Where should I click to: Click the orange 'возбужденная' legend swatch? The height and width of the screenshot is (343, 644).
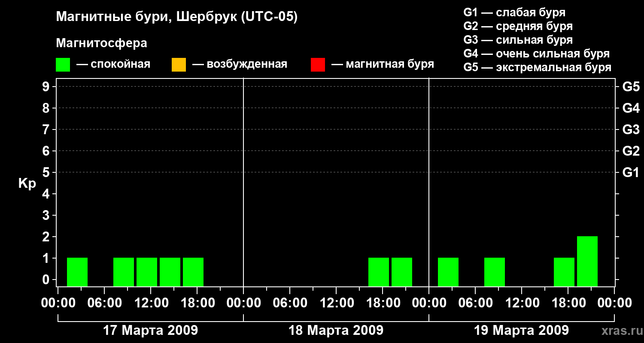pyautogui.click(x=179, y=65)
